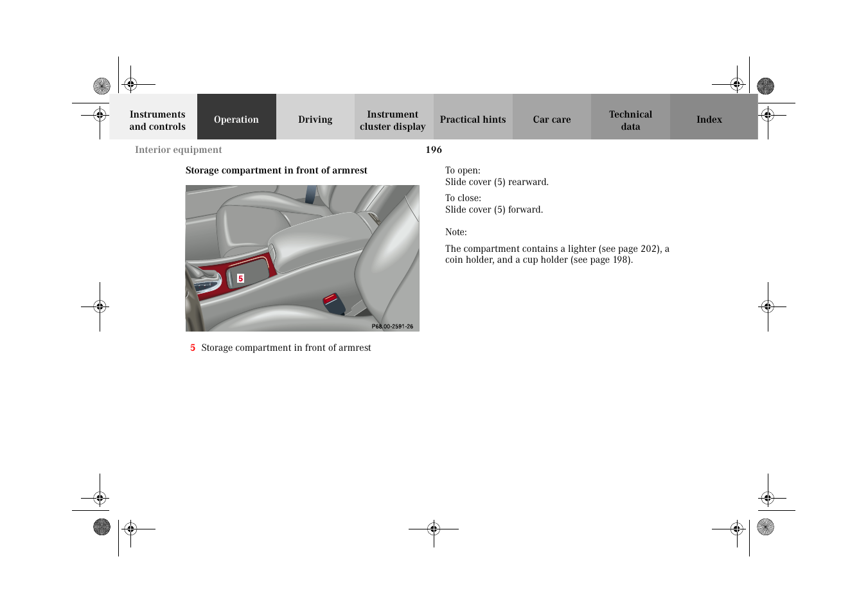
Task: Follow the 'see page 198' cup holder reference
Action: 601,260
